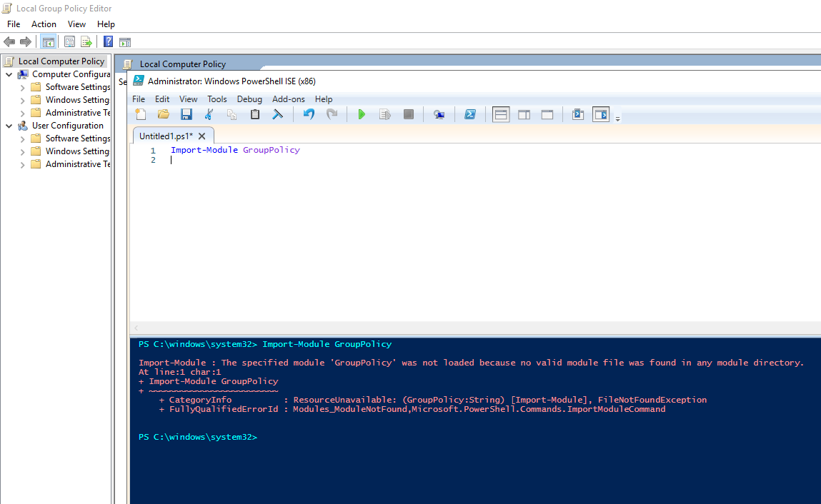The width and height of the screenshot is (821, 504).
Task: Click greyed Redo arrow icon
Action: click(332, 114)
